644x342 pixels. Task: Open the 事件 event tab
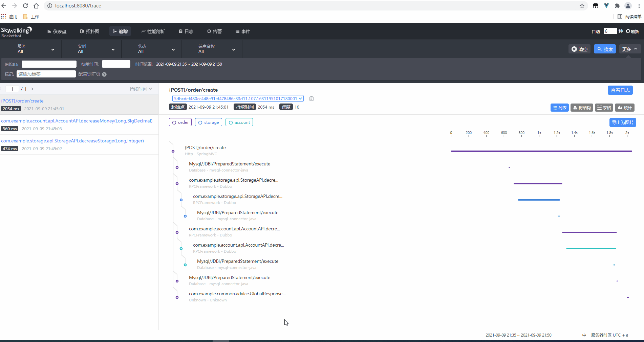[x=243, y=31]
